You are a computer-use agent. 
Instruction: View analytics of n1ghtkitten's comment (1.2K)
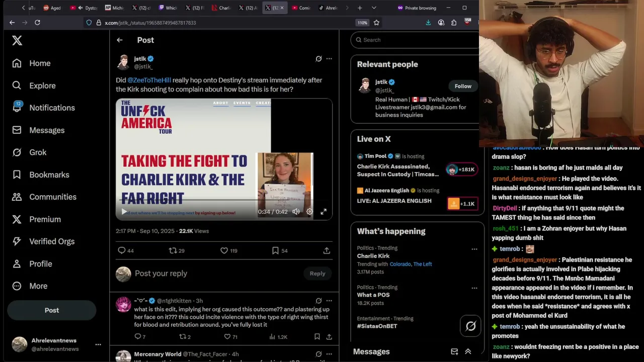(278, 337)
